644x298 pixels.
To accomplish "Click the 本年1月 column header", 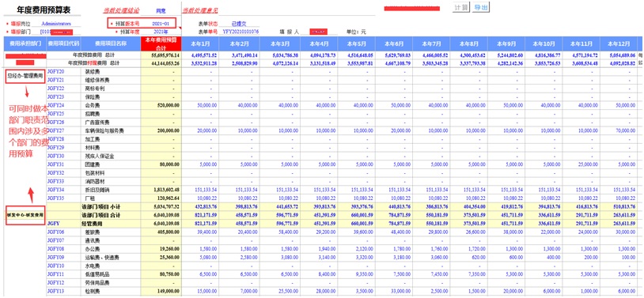I will 200,43.
